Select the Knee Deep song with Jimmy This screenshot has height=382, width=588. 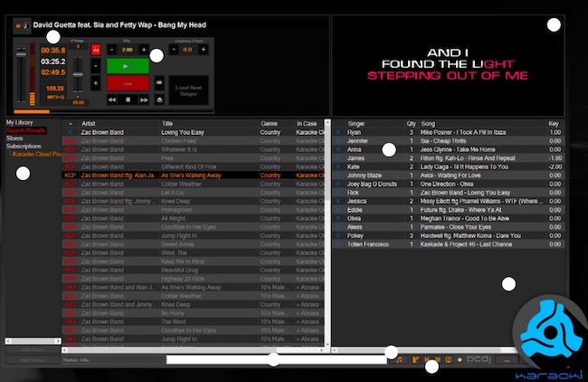click(193, 201)
